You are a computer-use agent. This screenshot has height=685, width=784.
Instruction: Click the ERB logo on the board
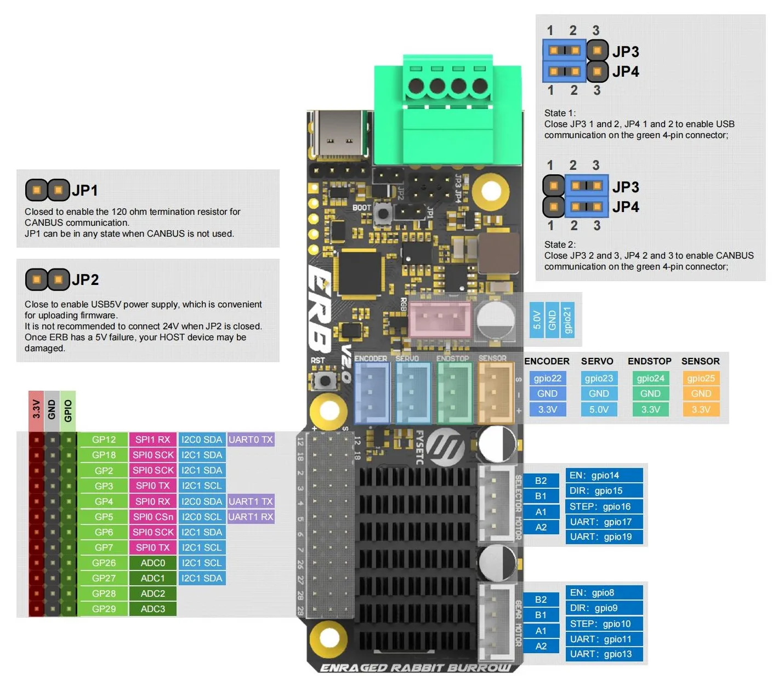click(x=320, y=310)
